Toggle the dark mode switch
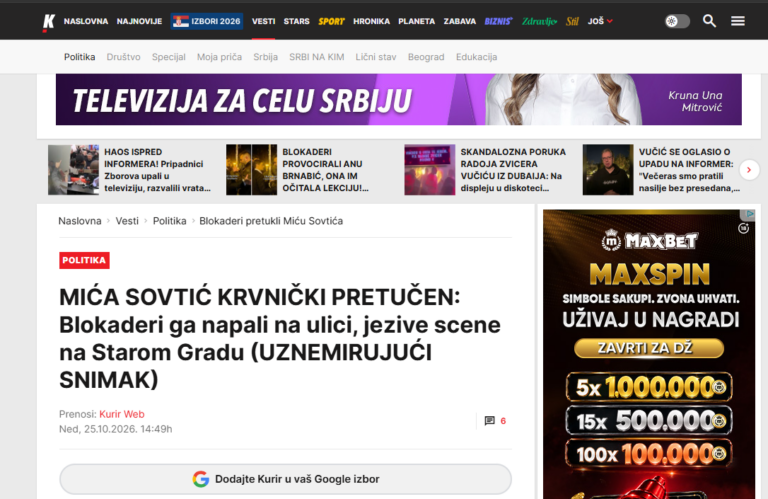The image size is (768, 499). (677, 21)
